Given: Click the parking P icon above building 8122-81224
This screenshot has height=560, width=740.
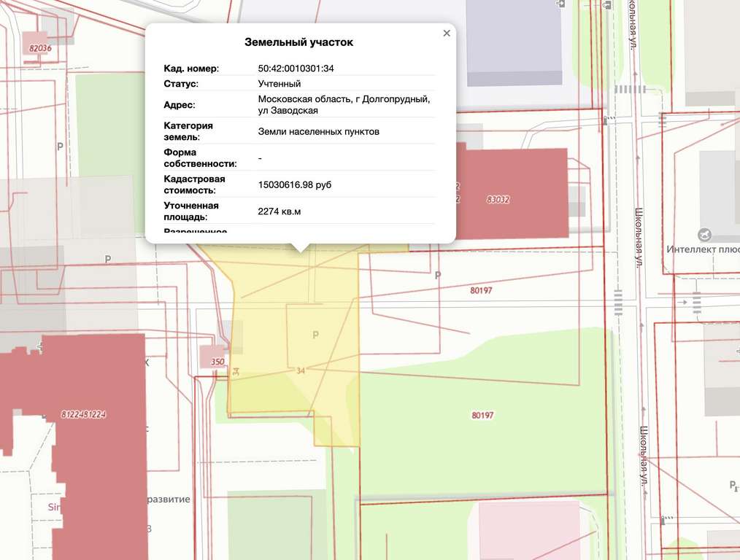Looking at the screenshot, I should [x=107, y=260].
